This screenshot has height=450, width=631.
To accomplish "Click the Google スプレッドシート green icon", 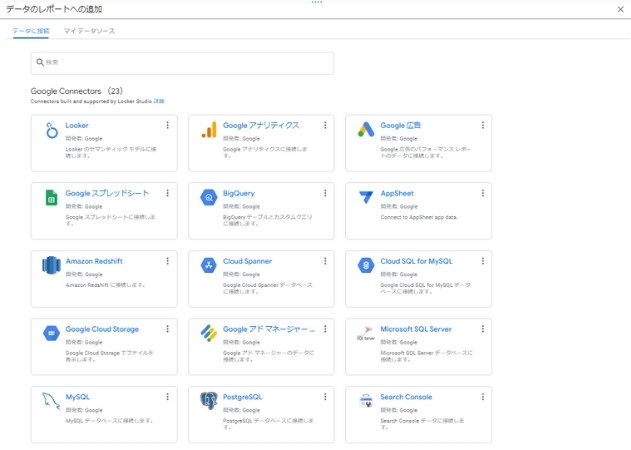I will click(52, 198).
